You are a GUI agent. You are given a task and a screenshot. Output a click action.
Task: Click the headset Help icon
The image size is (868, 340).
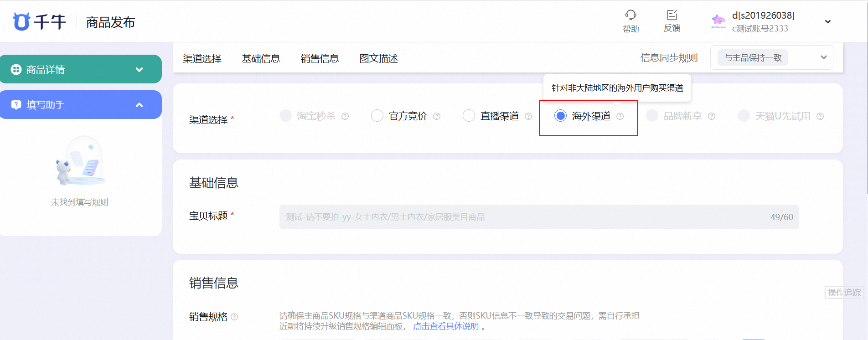[630, 15]
